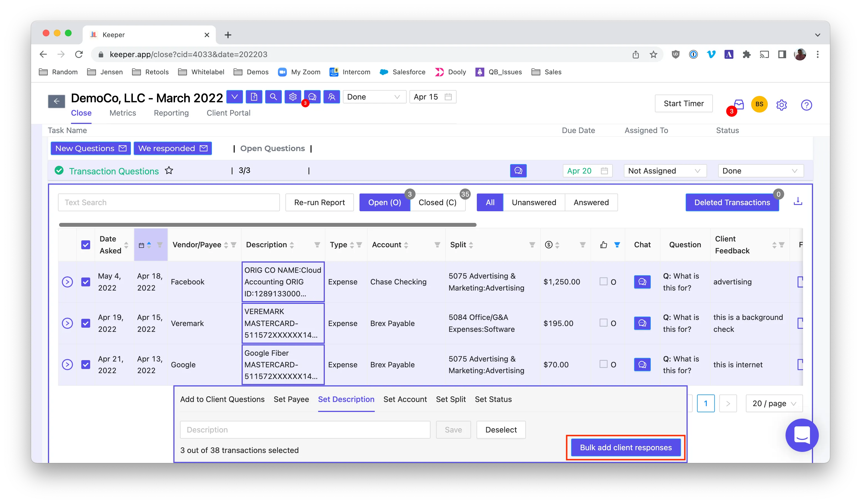Click the Deselect button

[x=501, y=429]
